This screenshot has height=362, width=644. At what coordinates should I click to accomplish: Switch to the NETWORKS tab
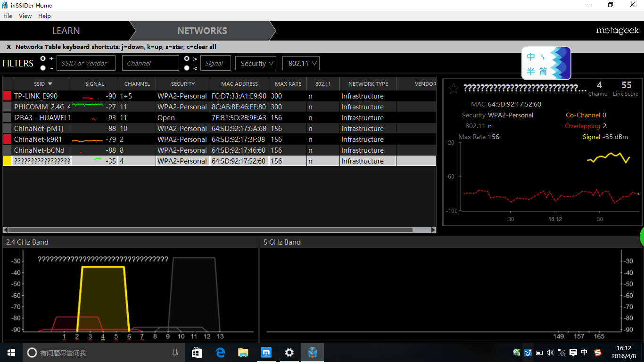[202, 31]
